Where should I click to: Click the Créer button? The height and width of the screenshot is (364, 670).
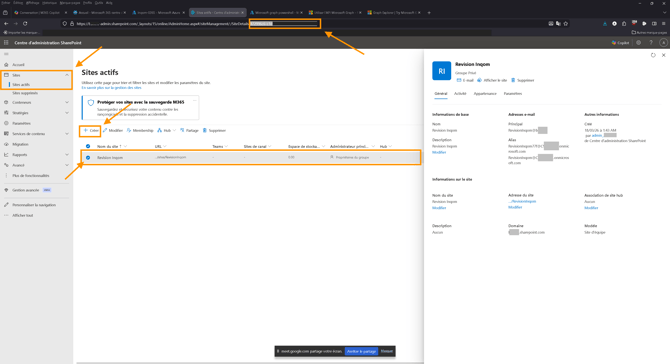click(91, 131)
